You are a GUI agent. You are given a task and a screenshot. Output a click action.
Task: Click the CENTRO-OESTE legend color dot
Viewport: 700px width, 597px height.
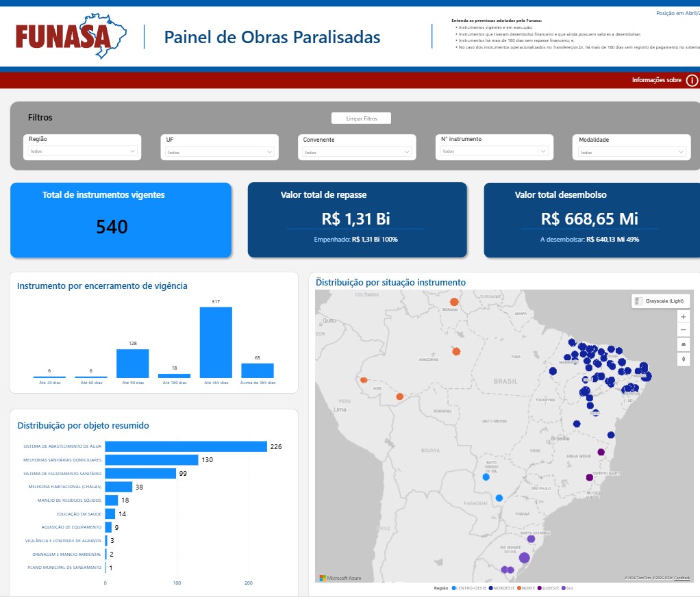tap(454, 588)
